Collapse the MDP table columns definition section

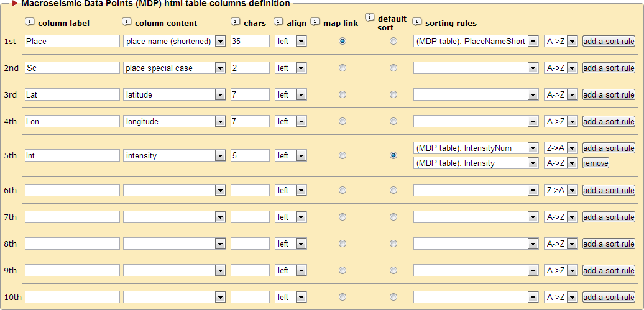coord(15,4)
